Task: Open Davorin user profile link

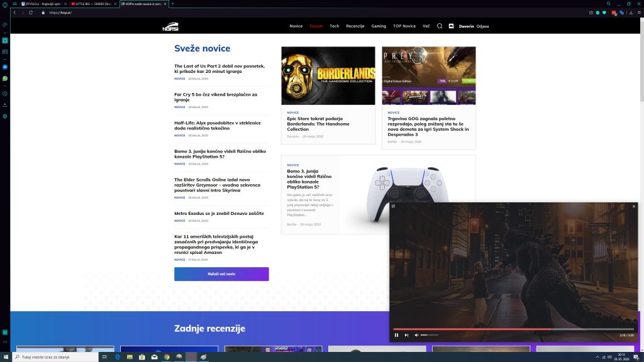Action: coord(466,26)
